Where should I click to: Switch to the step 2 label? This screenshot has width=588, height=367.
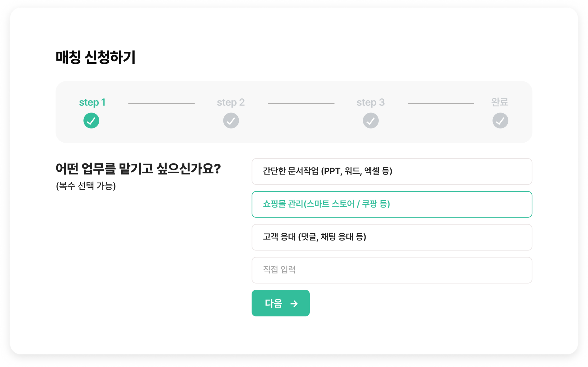(231, 102)
